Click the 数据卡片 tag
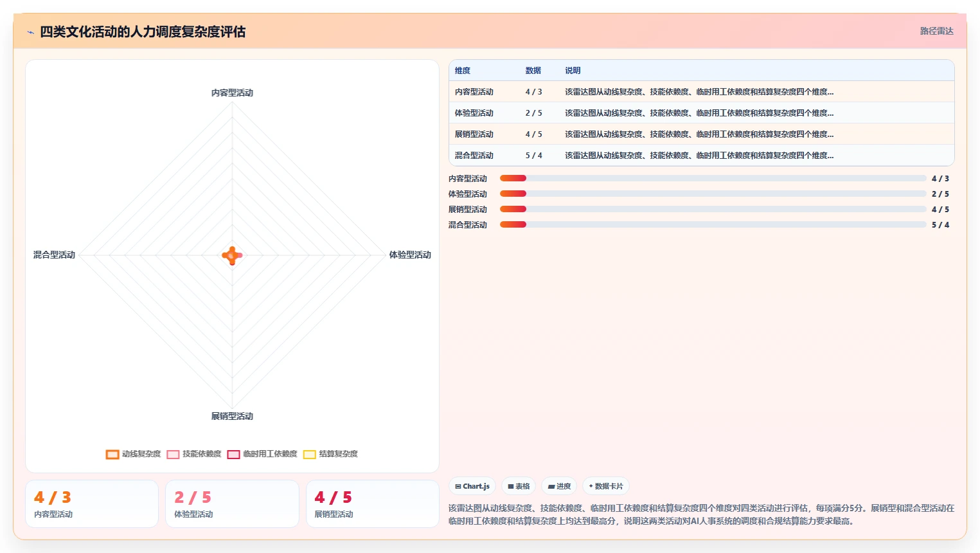Image resolution: width=980 pixels, height=553 pixels. click(x=606, y=486)
